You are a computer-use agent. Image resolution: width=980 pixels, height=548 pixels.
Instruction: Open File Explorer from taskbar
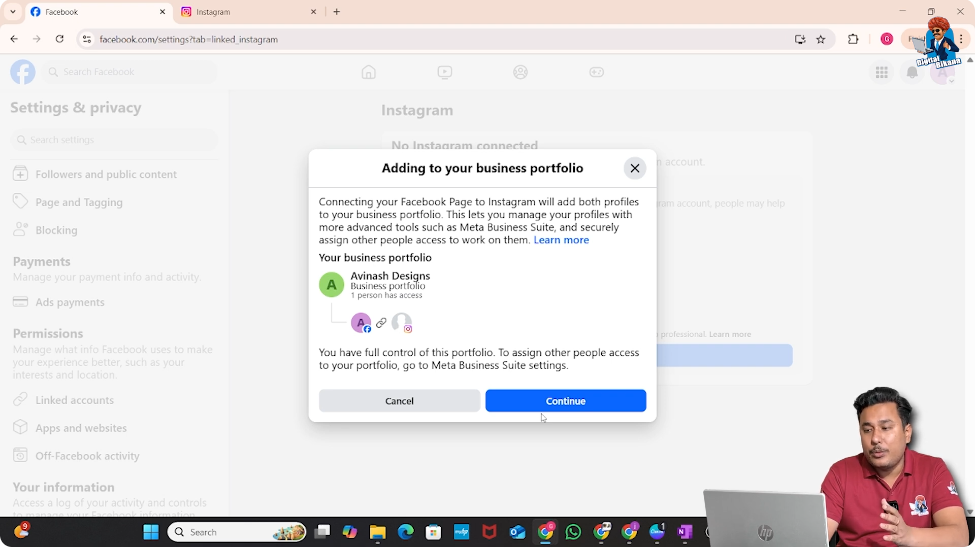(x=378, y=532)
